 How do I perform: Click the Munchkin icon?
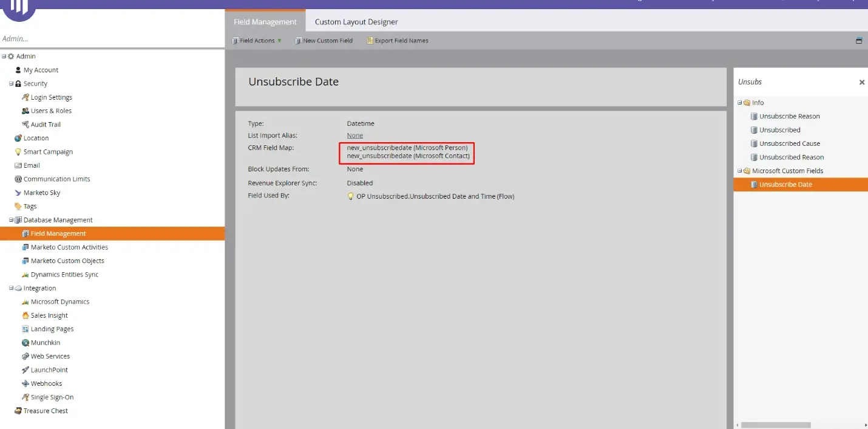(25, 343)
